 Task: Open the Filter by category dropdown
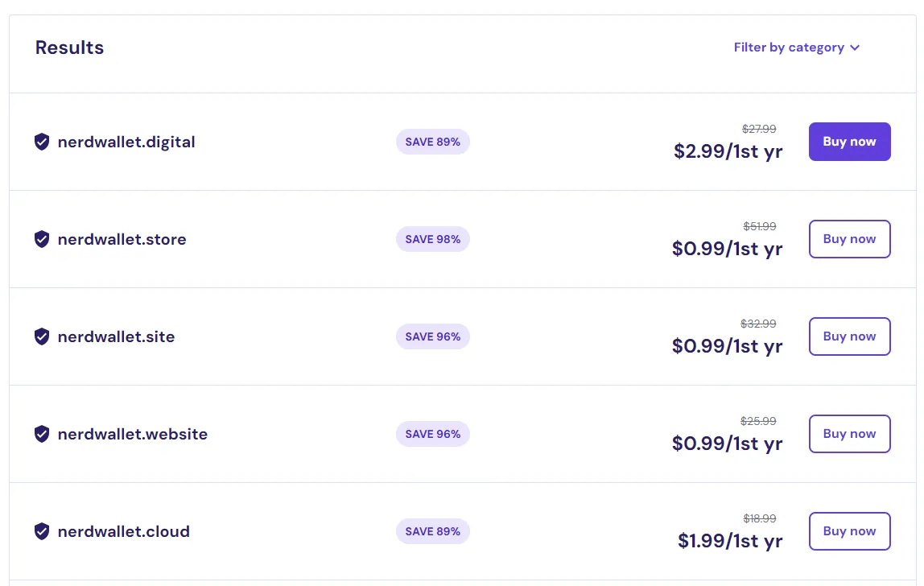pos(789,47)
